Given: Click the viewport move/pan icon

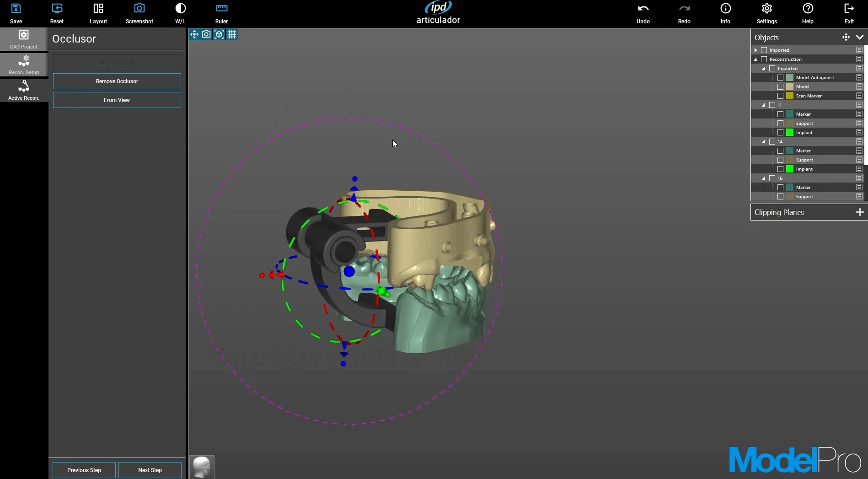Looking at the screenshot, I should [x=194, y=34].
